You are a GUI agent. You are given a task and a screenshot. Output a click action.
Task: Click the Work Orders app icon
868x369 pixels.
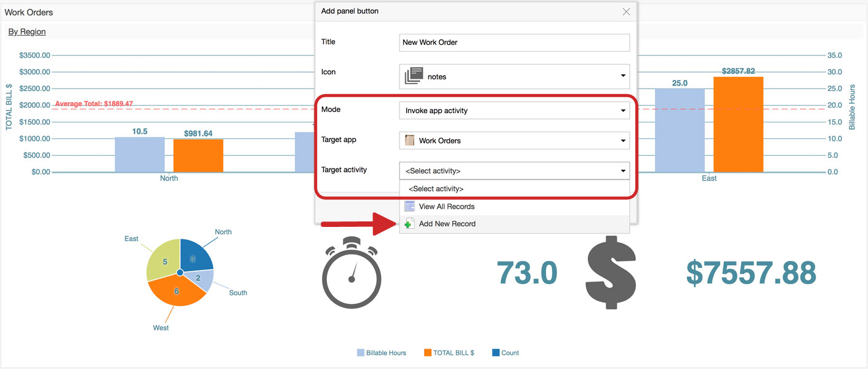[x=409, y=140]
